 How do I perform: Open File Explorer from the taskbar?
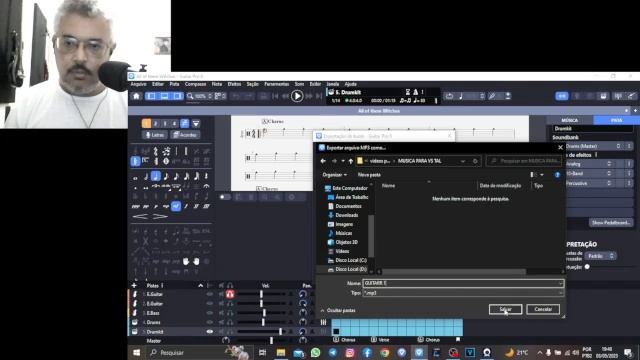[281, 352]
